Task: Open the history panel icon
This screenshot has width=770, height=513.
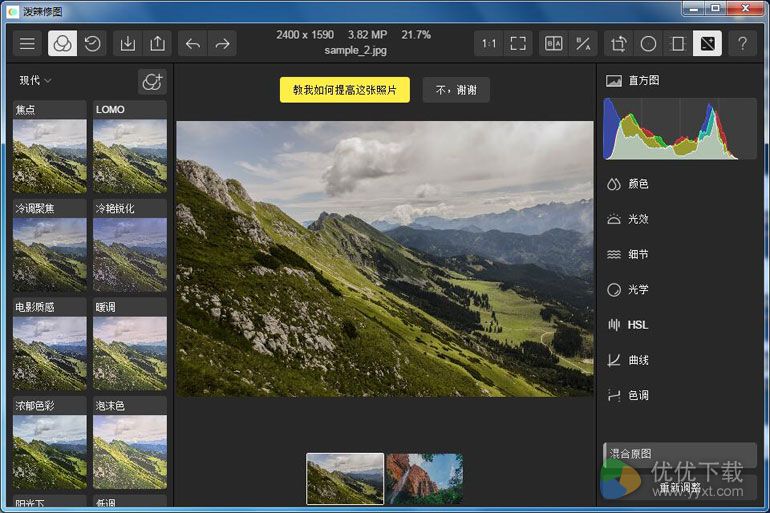Action: [92, 44]
